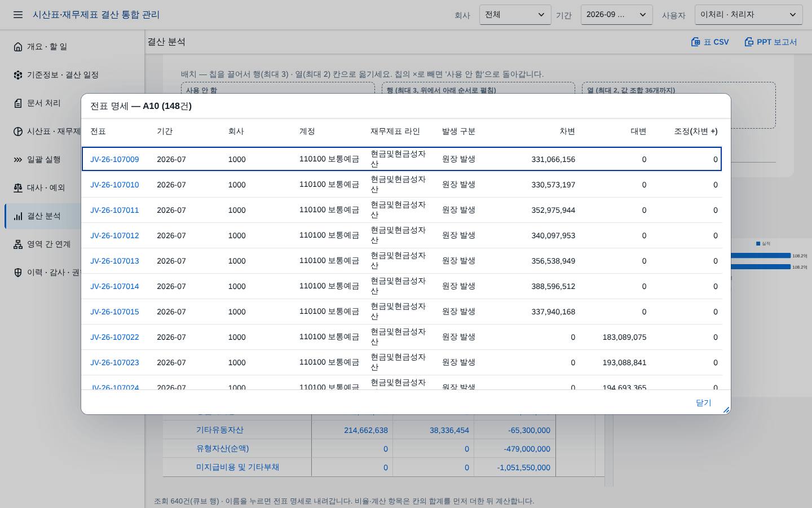The width and height of the screenshot is (812, 508).
Task: Grab the dialog resize handle corner
Action: [726, 410]
